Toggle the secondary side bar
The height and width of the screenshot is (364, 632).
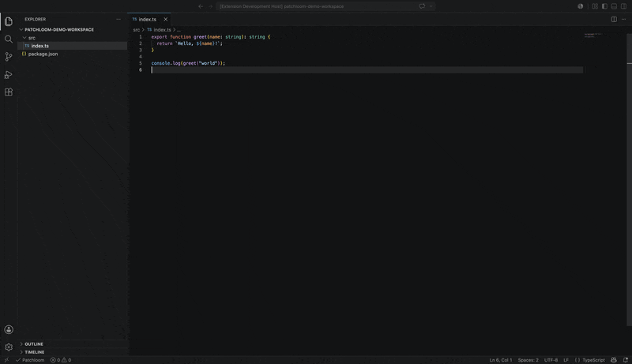pyautogui.click(x=624, y=6)
